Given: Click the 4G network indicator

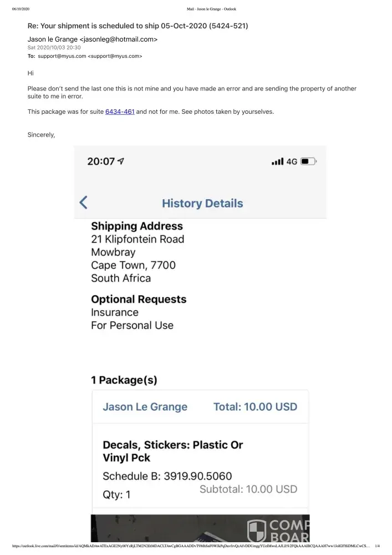Looking at the screenshot, I should tap(292, 162).
